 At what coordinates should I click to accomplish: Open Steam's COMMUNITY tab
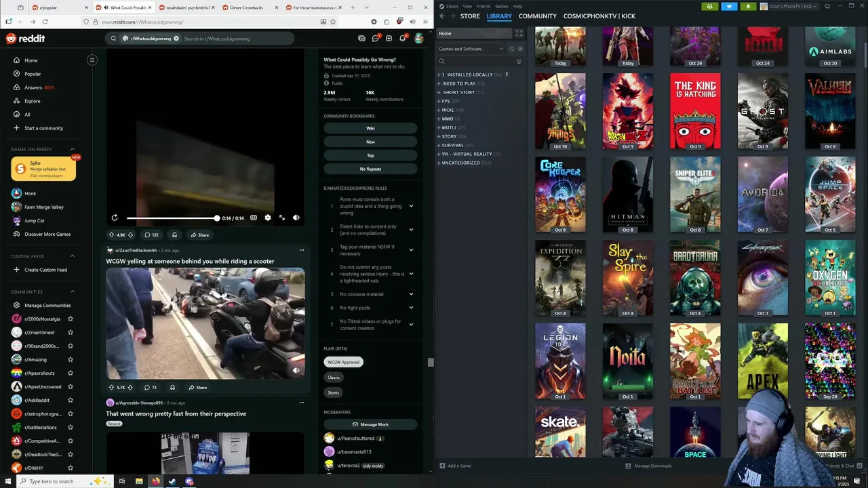tap(538, 16)
